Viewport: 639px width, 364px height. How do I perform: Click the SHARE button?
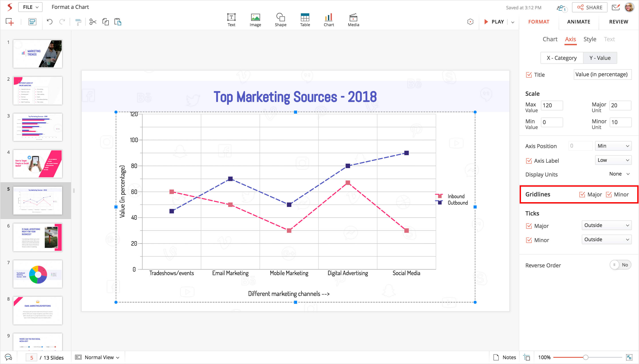click(x=590, y=8)
